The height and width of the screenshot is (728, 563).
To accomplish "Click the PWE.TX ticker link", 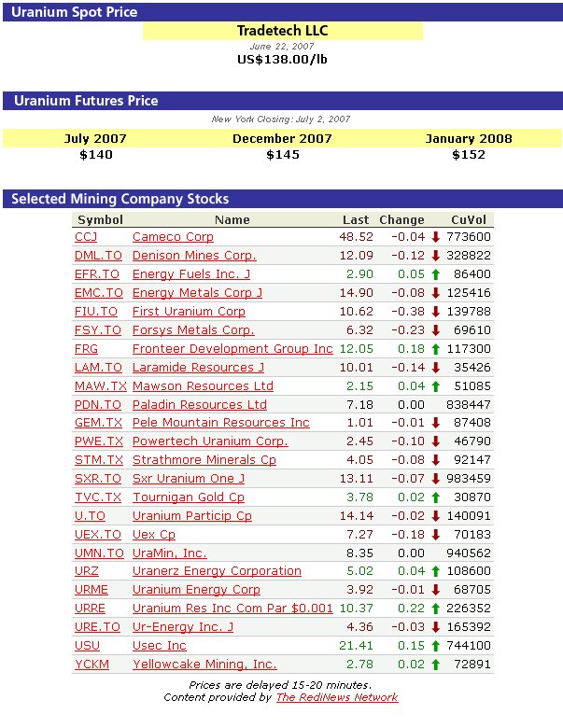I will (98, 441).
